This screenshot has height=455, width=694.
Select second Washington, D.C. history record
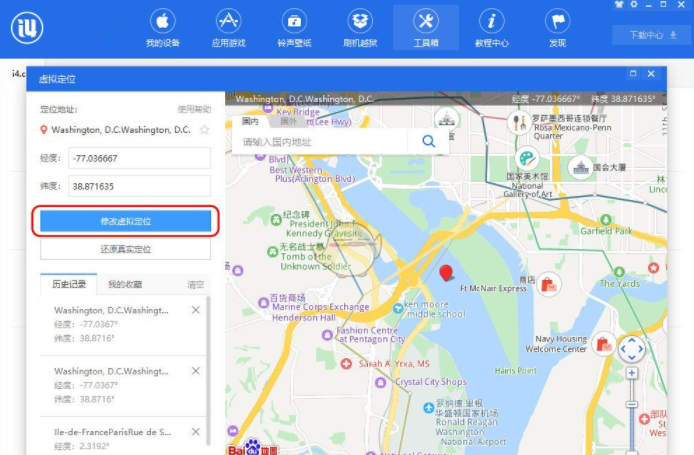click(123, 385)
